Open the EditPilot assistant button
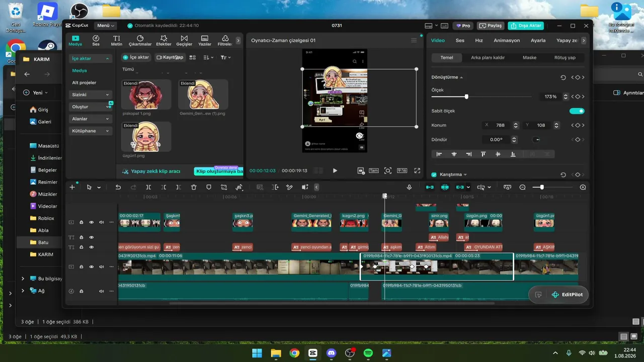This screenshot has height=362, width=644. [567, 295]
